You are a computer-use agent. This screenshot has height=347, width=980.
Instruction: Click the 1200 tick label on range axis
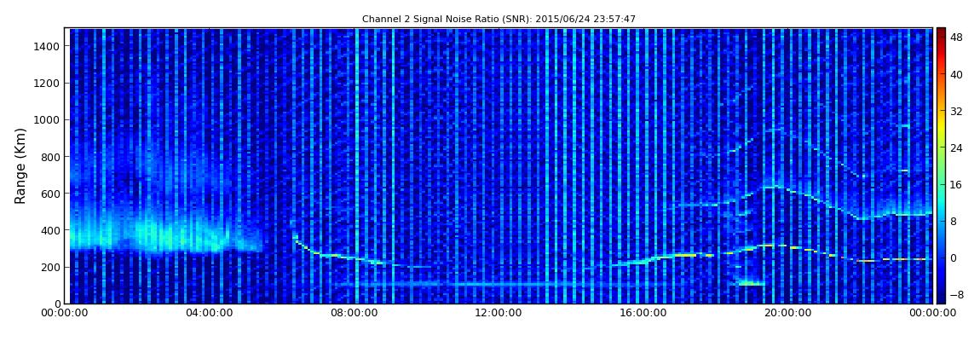pyautogui.click(x=48, y=84)
